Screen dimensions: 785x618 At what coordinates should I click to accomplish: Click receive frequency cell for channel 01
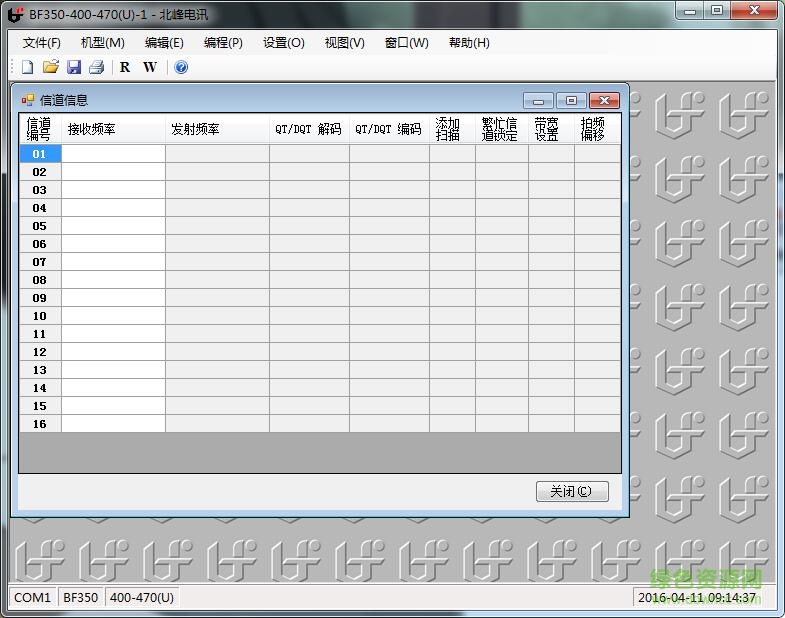click(x=114, y=154)
